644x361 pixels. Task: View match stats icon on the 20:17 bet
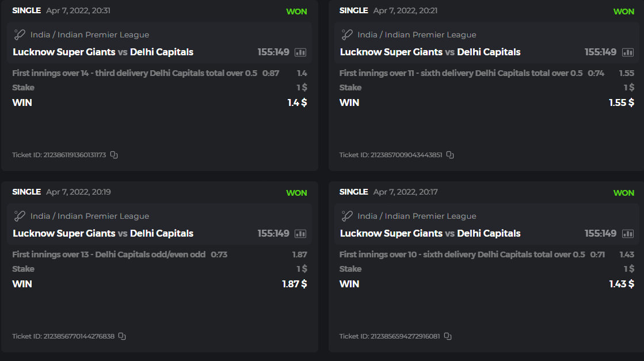(x=627, y=234)
